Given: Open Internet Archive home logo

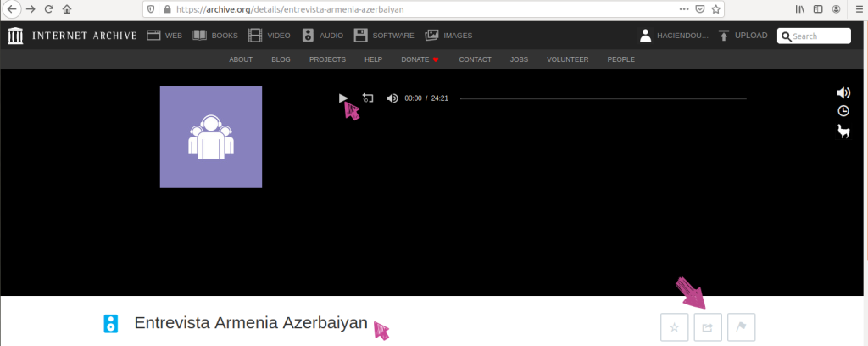Looking at the screenshot, I should 72,36.
